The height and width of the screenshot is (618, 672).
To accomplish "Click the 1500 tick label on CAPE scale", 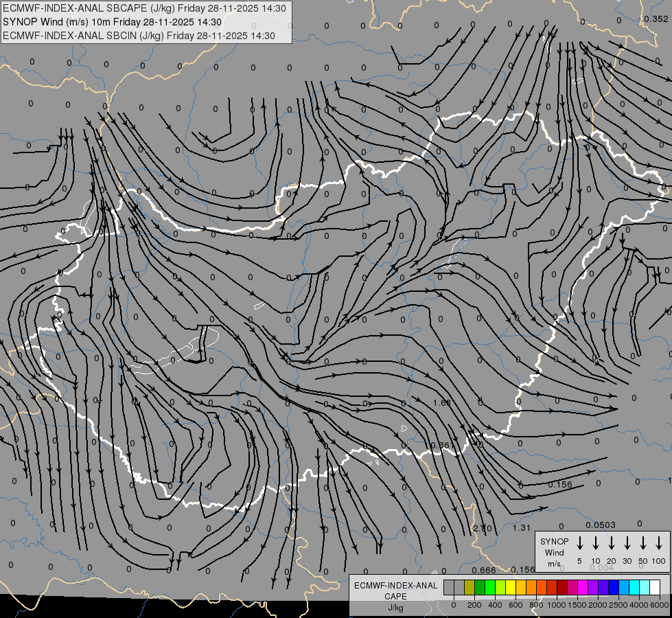I will click(577, 605).
